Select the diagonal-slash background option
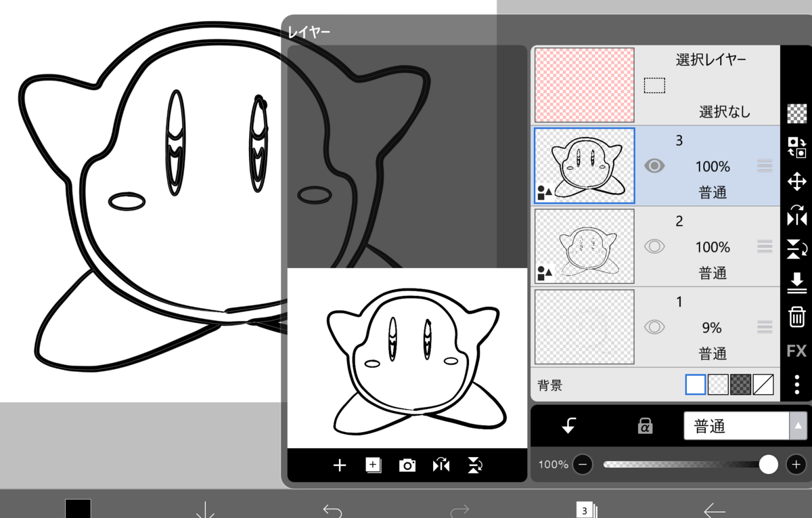The image size is (812, 518). coord(763,385)
